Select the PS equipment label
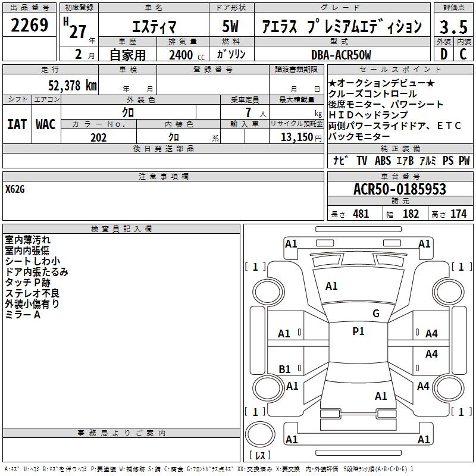Screen dimensions: 476x476 click(x=448, y=160)
